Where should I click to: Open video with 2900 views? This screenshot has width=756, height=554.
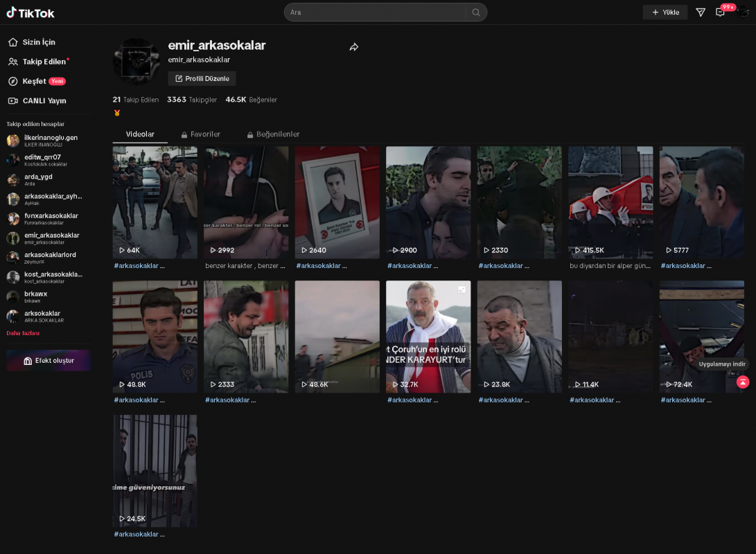point(428,202)
